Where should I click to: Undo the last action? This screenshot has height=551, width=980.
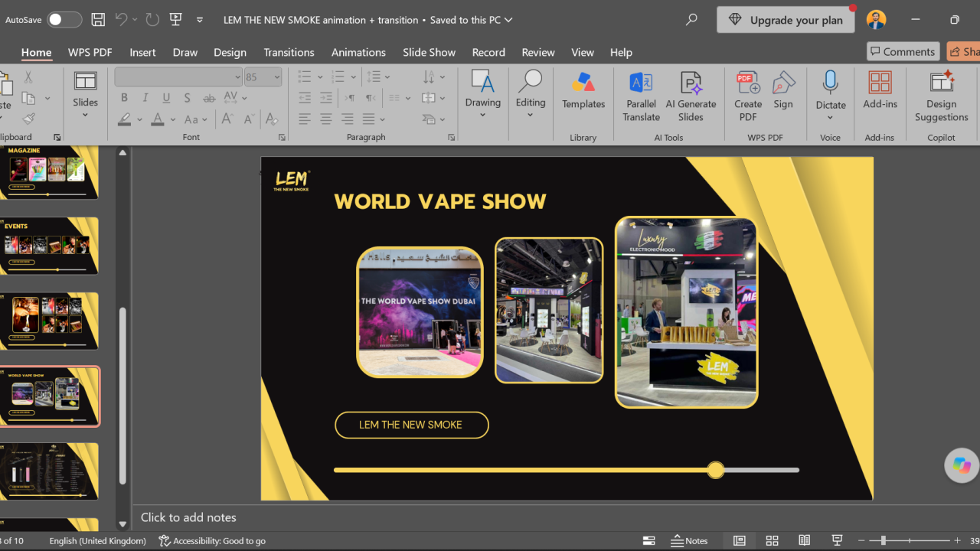121,20
